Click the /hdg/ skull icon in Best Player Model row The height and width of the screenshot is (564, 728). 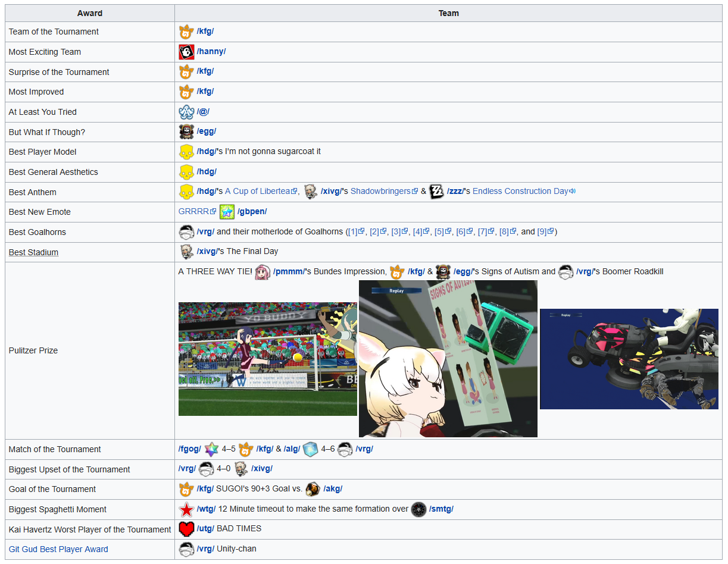186,152
